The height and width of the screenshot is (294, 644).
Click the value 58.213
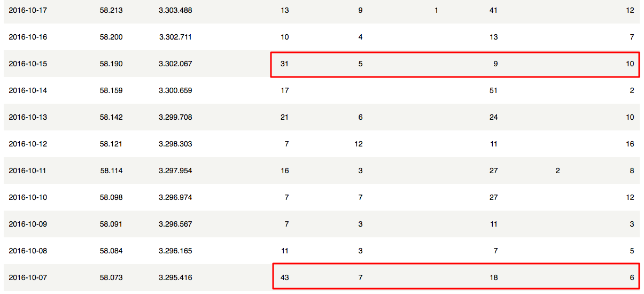[111, 10]
